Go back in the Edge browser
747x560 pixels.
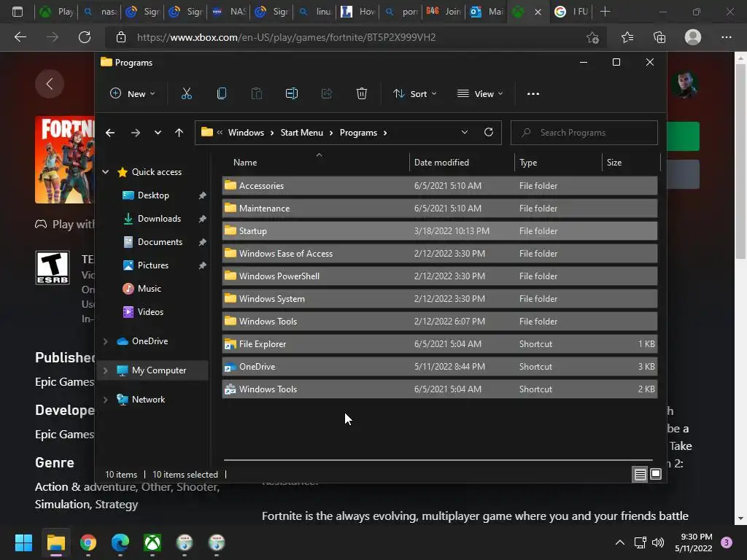tap(20, 37)
